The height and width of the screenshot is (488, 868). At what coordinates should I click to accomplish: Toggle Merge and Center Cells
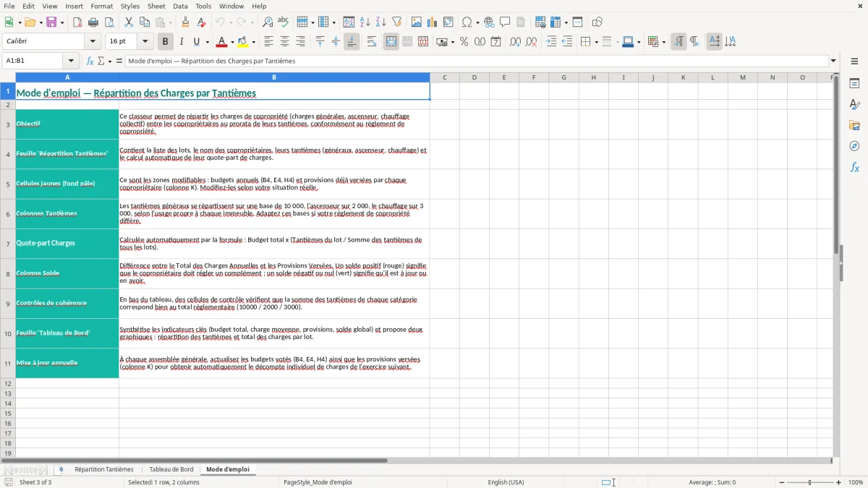point(391,42)
